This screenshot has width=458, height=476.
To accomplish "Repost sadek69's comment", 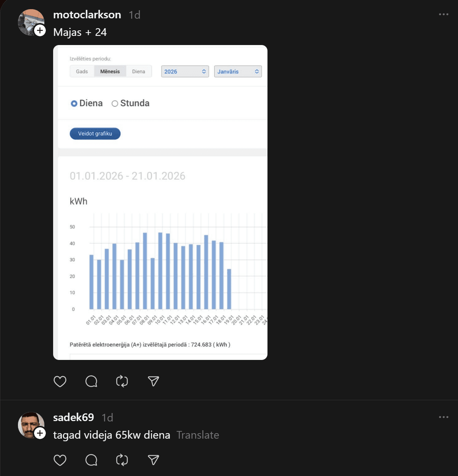I will click(122, 460).
